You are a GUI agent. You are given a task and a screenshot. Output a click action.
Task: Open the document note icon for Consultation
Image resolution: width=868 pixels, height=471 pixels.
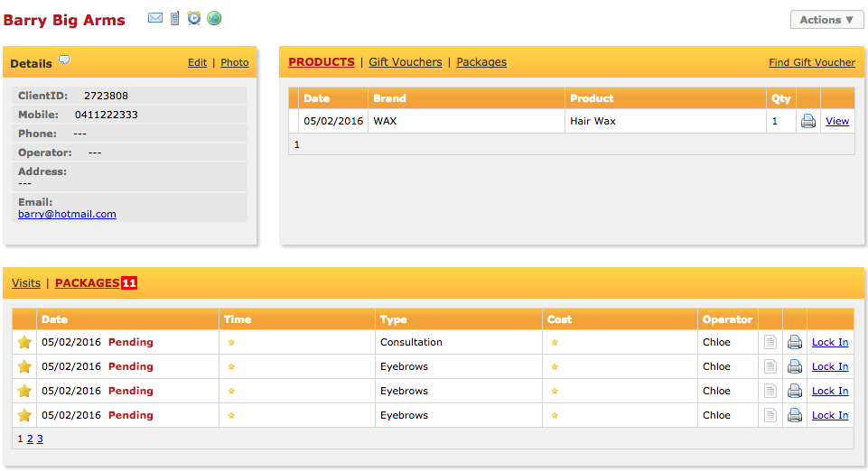tap(770, 342)
